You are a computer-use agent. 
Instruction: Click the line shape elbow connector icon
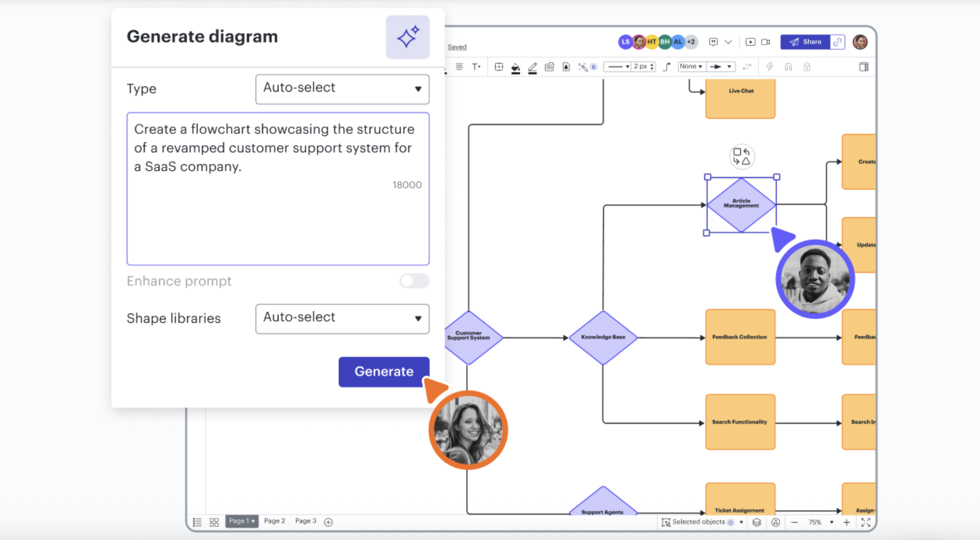click(667, 67)
